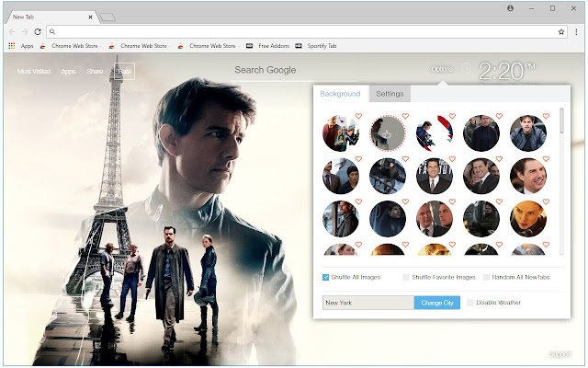Select the woman's close-up face thumbnail

click(528, 219)
